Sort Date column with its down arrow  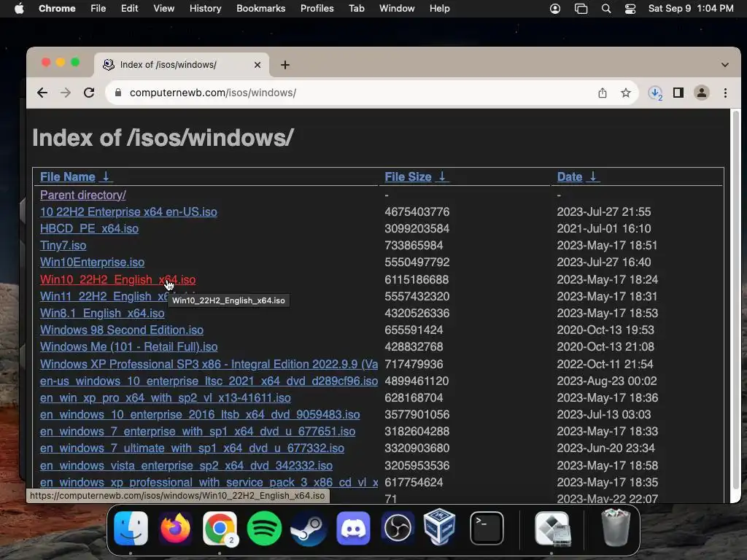592,176
